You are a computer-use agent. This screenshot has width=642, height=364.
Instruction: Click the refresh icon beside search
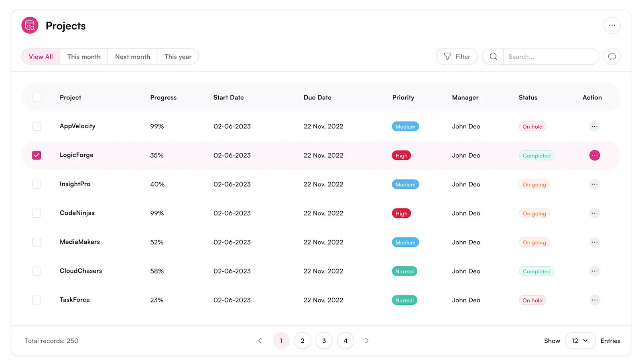point(612,57)
